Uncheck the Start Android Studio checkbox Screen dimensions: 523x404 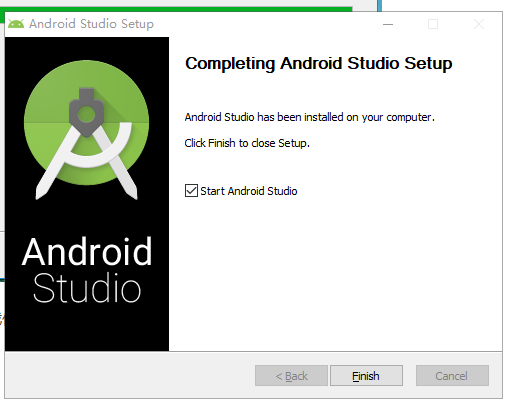[x=191, y=191]
